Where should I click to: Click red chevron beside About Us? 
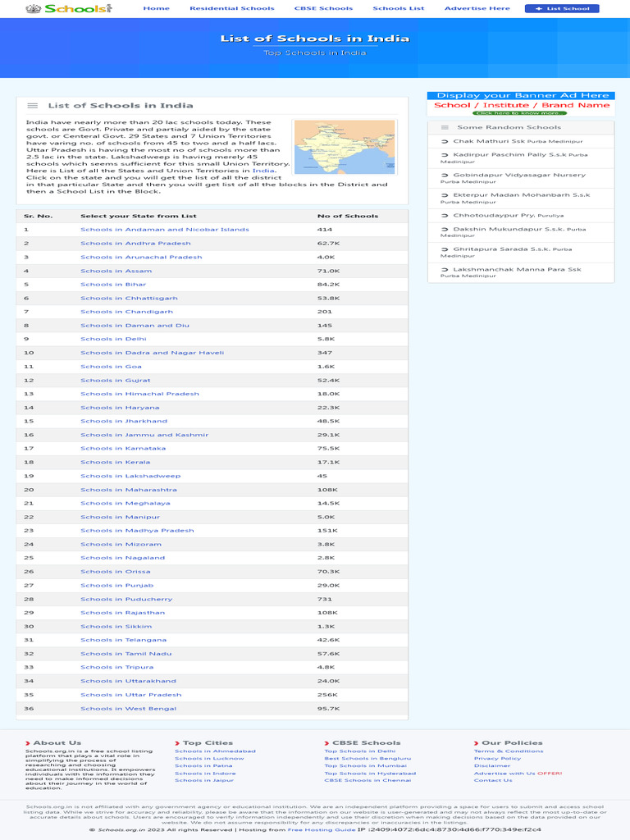(x=28, y=743)
